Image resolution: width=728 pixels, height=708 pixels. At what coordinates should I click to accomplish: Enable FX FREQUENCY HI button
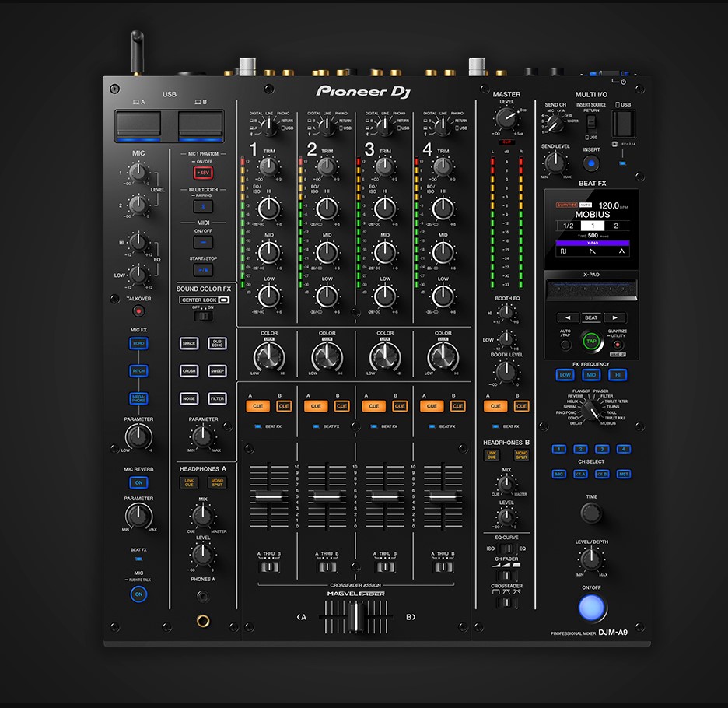(x=618, y=375)
